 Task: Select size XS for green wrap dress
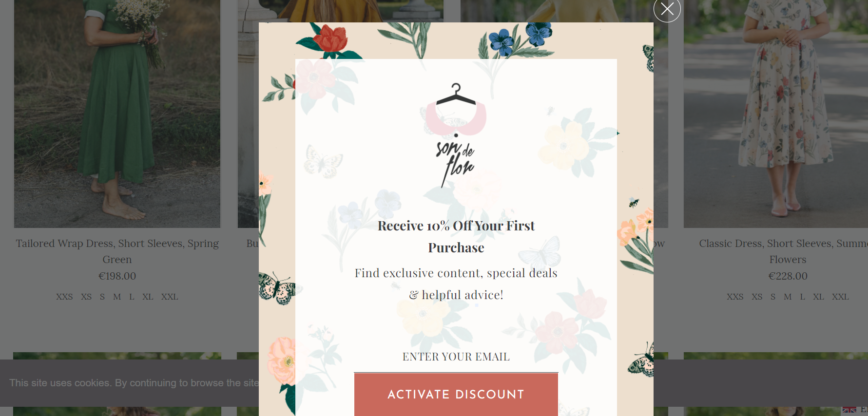(86, 297)
